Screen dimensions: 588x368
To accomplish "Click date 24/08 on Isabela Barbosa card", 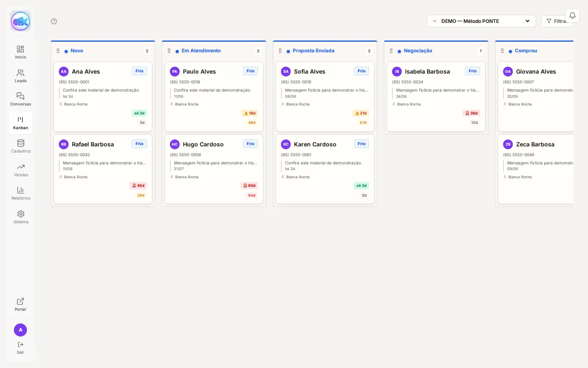I will pyautogui.click(x=401, y=96).
